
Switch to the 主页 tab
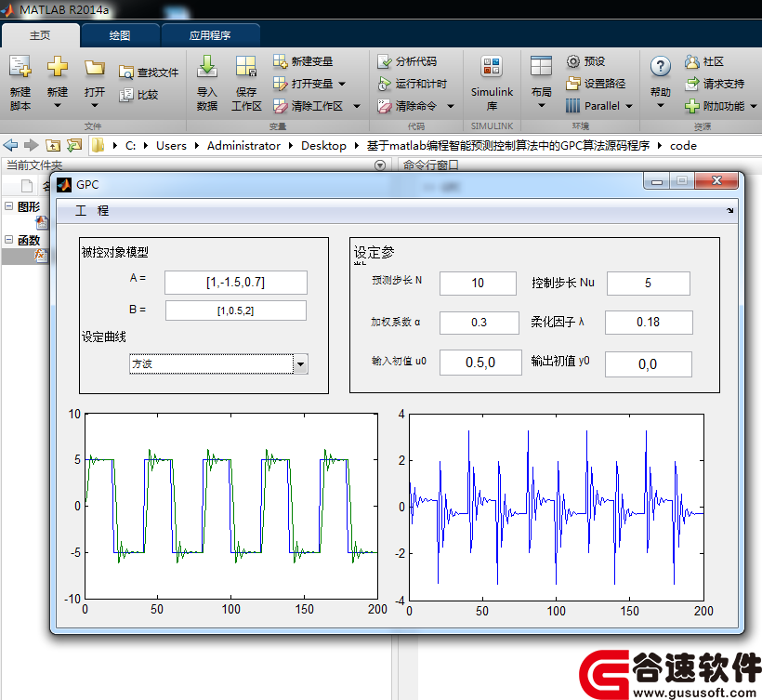(x=40, y=35)
